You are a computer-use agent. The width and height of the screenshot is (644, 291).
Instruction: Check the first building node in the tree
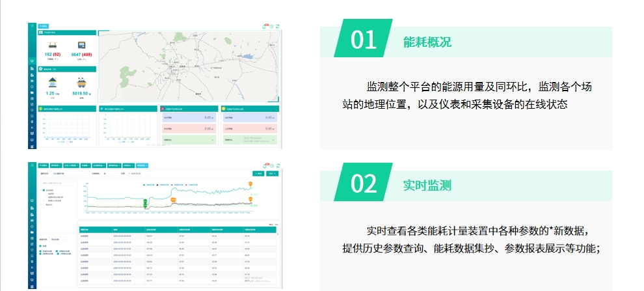click(44, 190)
